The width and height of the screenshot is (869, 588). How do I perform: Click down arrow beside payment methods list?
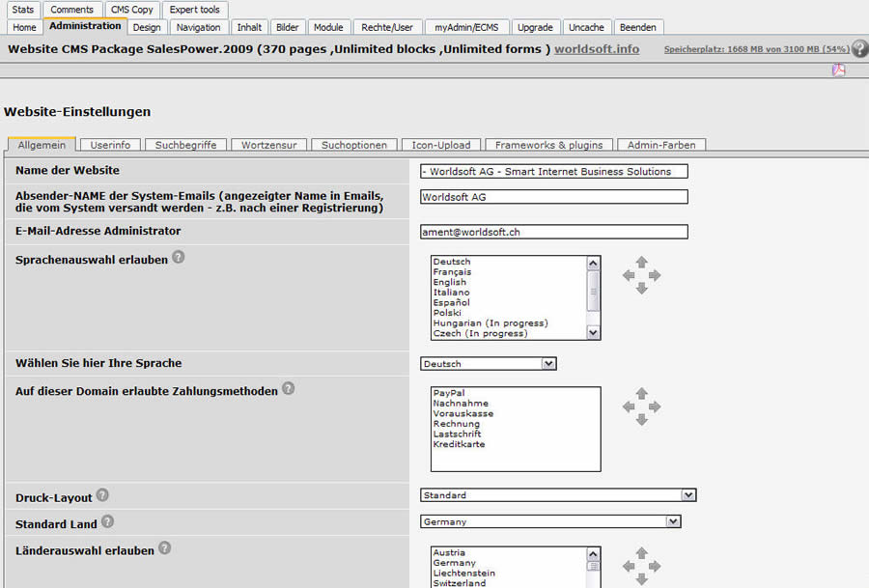641,420
